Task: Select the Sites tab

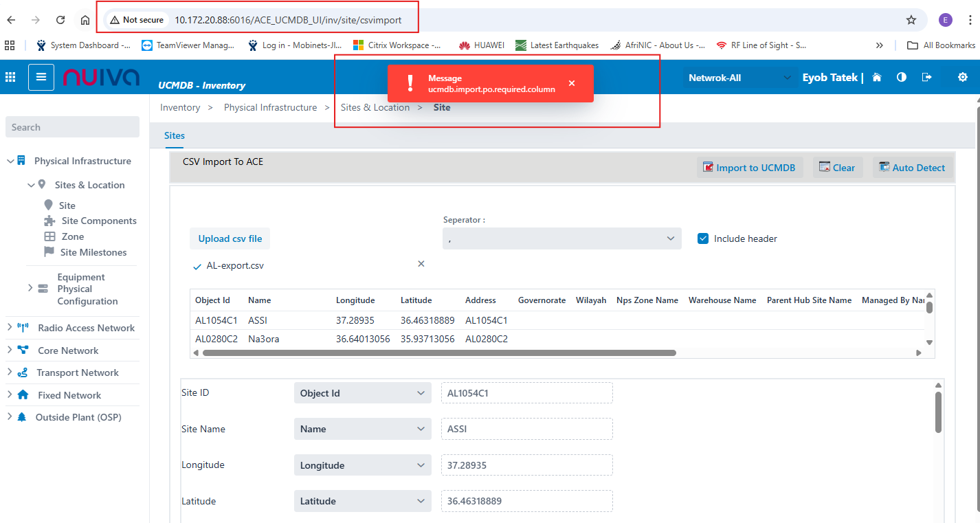Action: coord(175,135)
